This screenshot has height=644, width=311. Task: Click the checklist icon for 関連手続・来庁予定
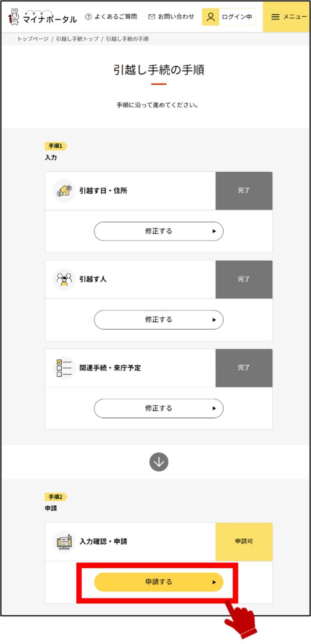[64, 368]
